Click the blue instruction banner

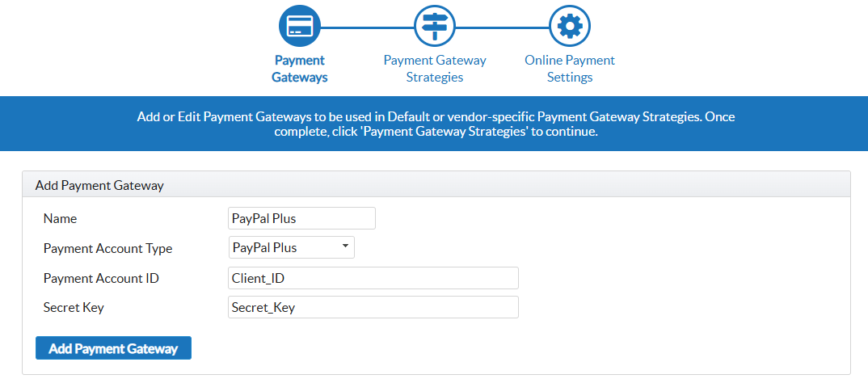(436, 124)
